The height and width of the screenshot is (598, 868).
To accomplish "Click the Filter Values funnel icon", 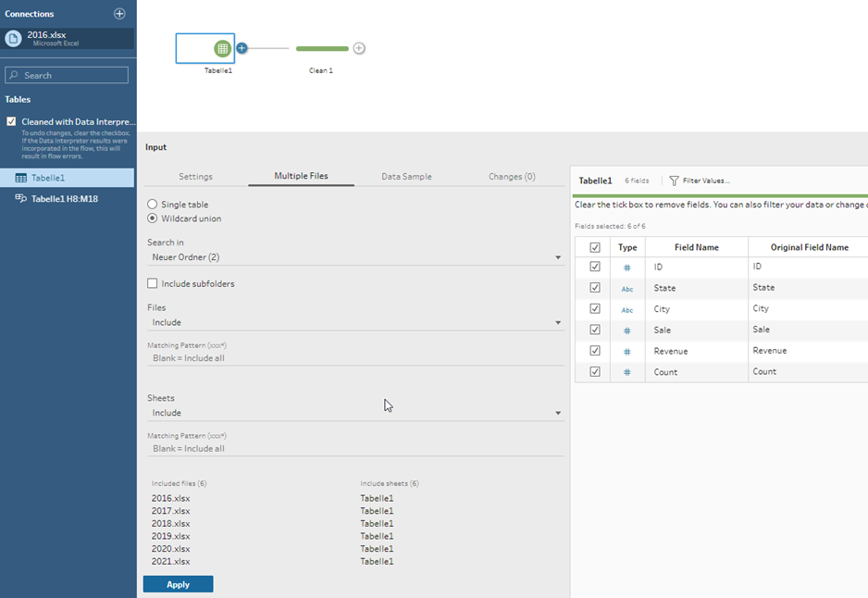I will pyautogui.click(x=674, y=181).
